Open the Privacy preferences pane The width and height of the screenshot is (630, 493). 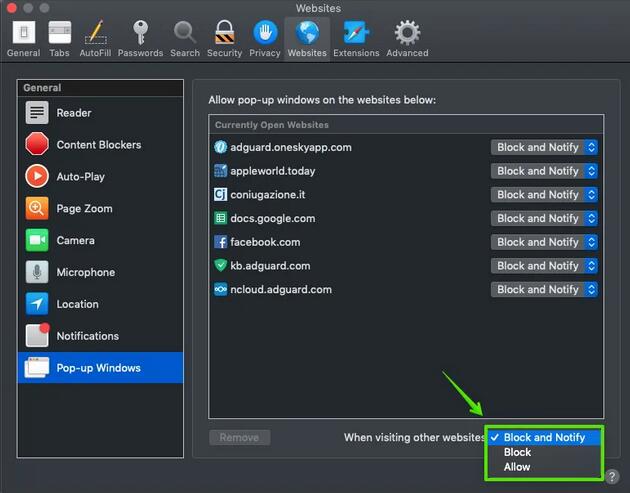pyautogui.click(x=265, y=38)
